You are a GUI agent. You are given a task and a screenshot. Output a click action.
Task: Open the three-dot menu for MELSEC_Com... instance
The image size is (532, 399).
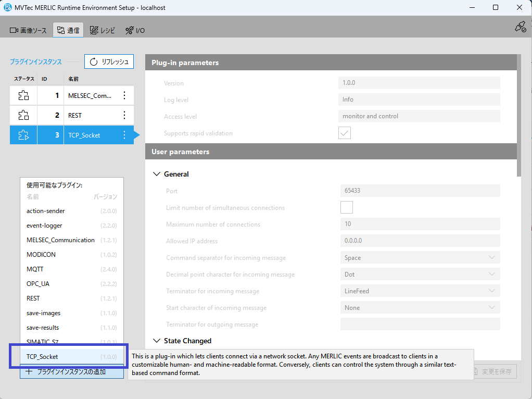(x=124, y=95)
